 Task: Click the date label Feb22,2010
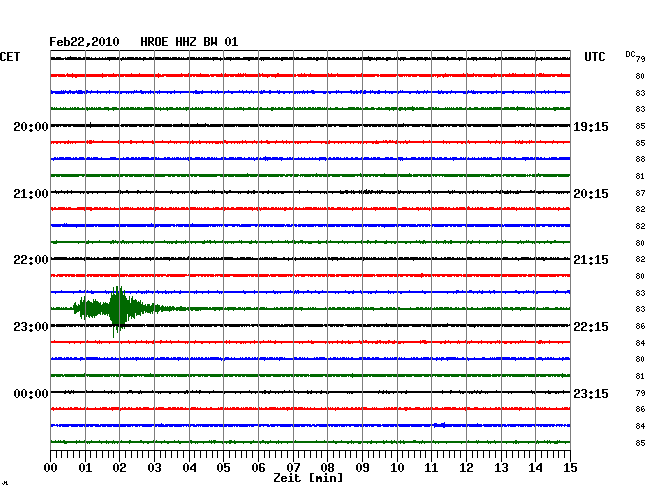[x=84, y=42]
